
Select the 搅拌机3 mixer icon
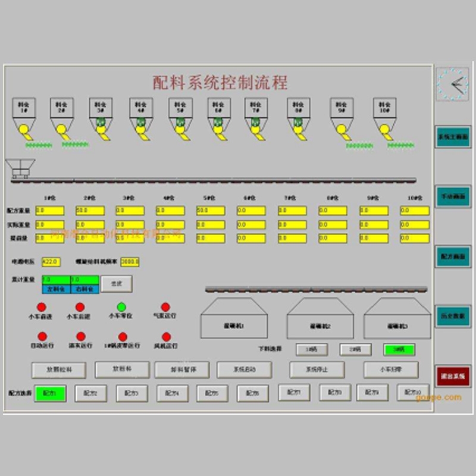tap(397, 320)
